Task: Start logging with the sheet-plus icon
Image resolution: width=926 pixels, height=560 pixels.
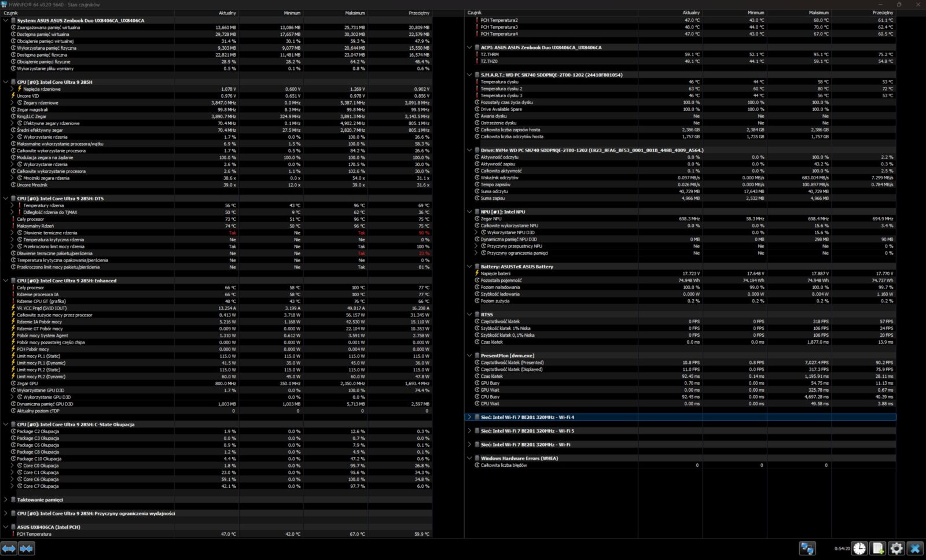Action: (x=878, y=548)
